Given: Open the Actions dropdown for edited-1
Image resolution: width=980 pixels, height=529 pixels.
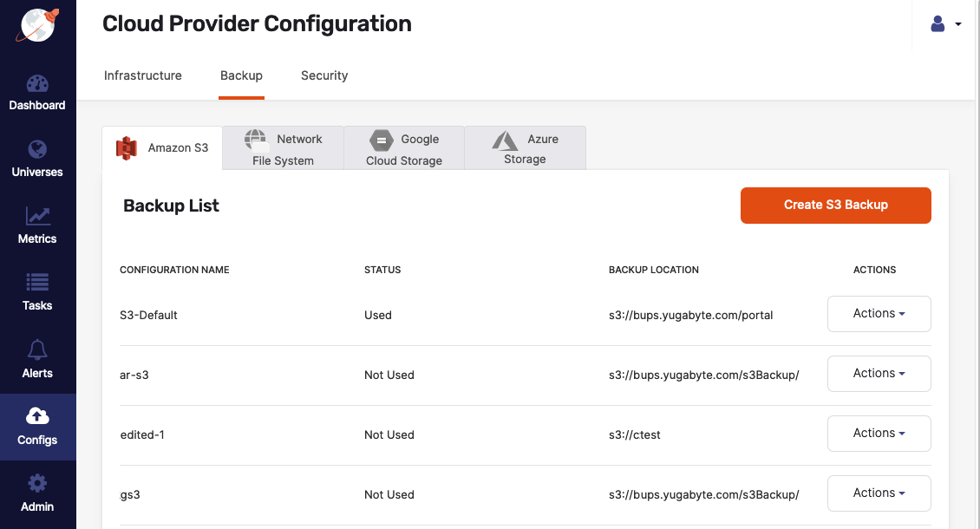Looking at the screenshot, I should pos(879,433).
